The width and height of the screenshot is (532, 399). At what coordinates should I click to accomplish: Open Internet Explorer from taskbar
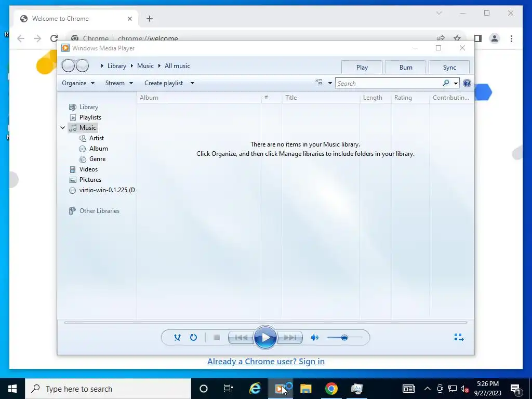pyautogui.click(x=255, y=389)
